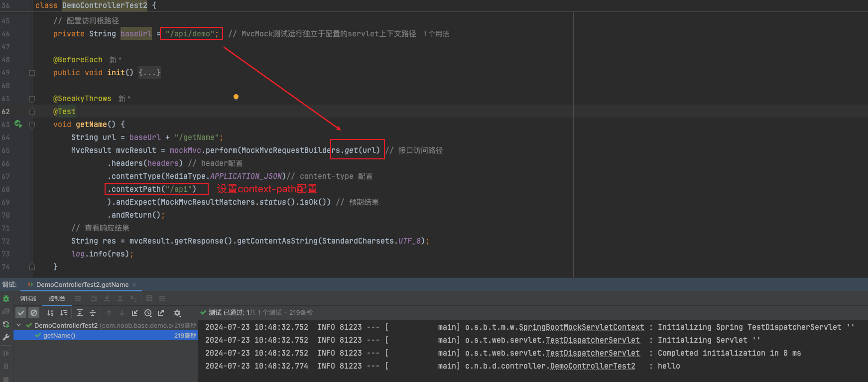
Task: Click the rerun test icon with arrows
Action: pos(6,324)
